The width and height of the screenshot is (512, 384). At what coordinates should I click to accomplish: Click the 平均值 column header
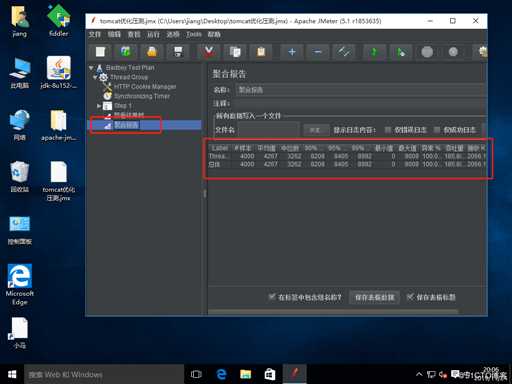pyautogui.click(x=266, y=148)
